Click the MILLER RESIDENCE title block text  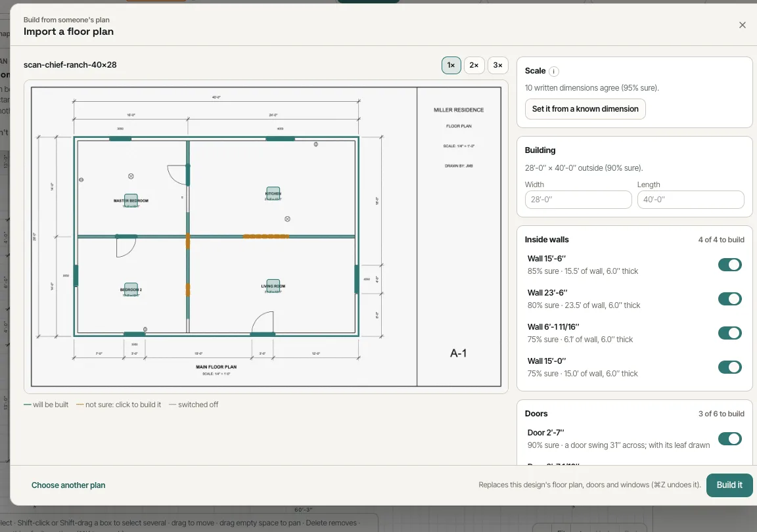[x=459, y=110]
